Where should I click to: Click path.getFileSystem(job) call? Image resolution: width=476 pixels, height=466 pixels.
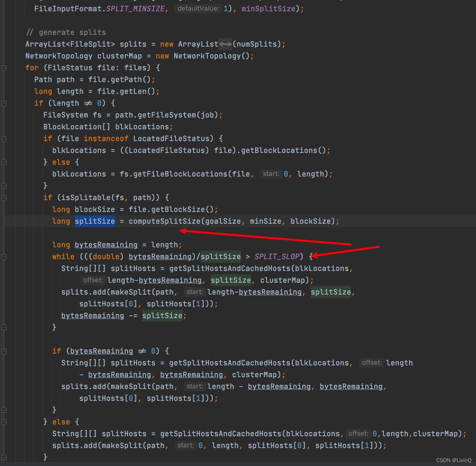[167, 115]
